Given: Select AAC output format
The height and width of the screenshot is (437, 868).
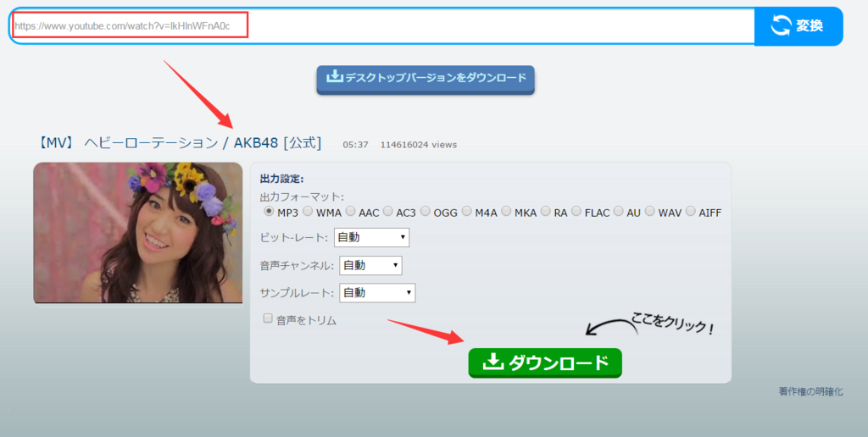Looking at the screenshot, I should coord(350,212).
